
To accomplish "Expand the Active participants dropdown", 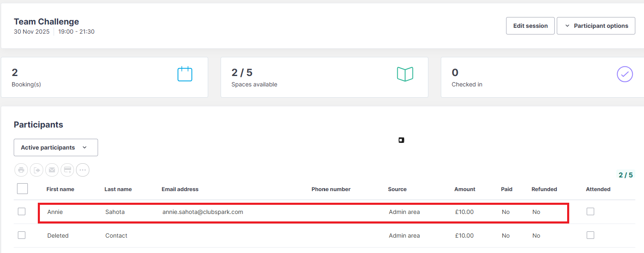I will pyautogui.click(x=56, y=147).
